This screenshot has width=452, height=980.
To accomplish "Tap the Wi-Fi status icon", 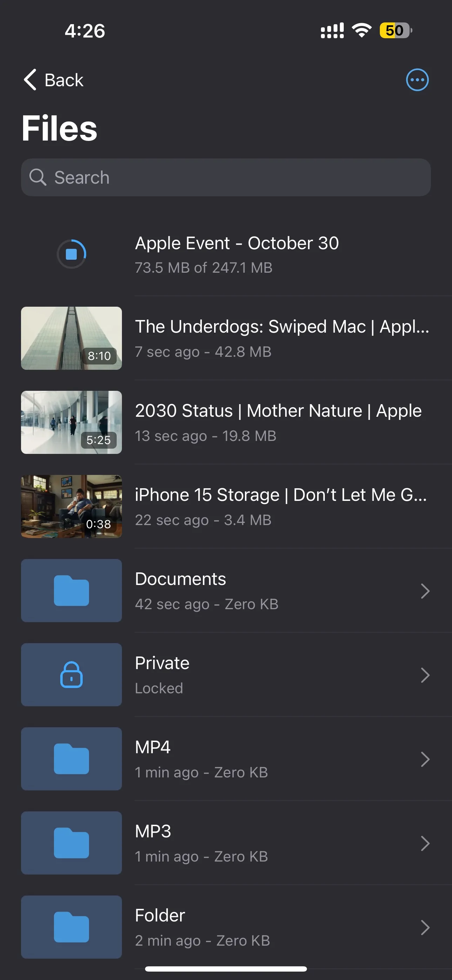I will point(362,30).
